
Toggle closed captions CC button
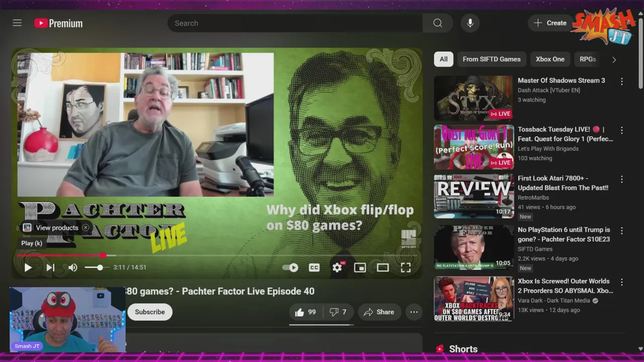[314, 267]
